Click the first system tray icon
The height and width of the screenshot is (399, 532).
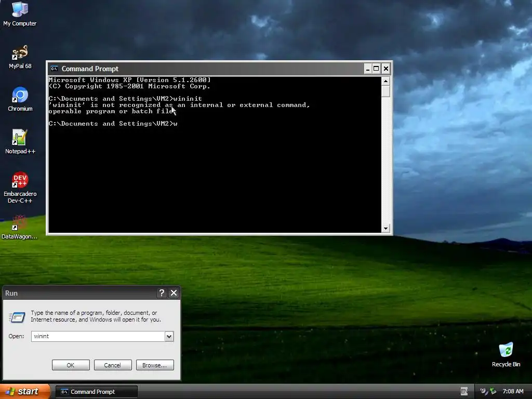[x=484, y=392]
